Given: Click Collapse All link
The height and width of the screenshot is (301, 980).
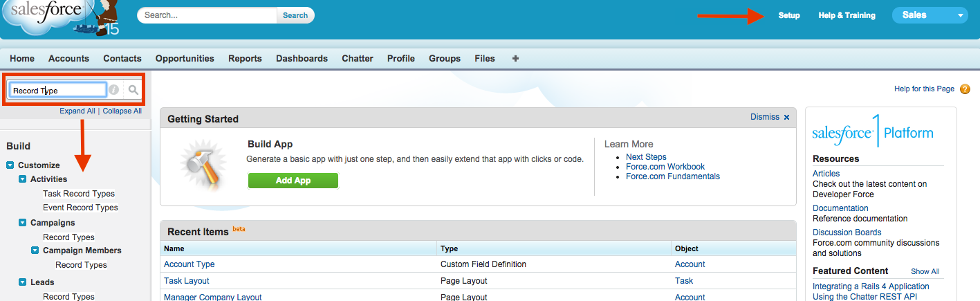Looking at the screenshot, I should [x=122, y=111].
